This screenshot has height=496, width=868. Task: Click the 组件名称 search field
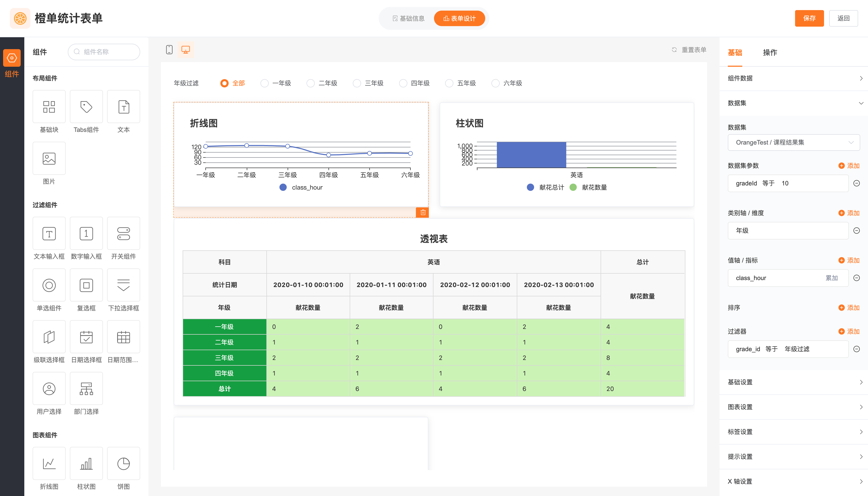(x=104, y=52)
